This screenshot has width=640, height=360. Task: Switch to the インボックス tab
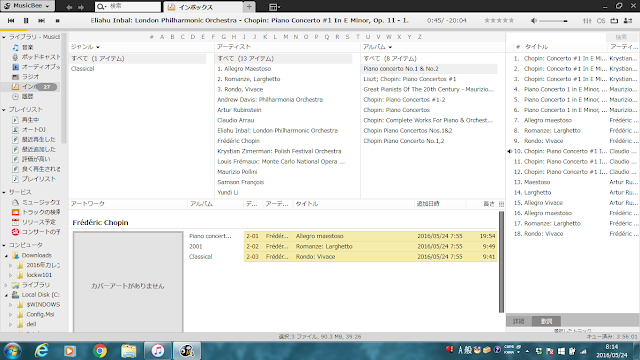point(203,7)
